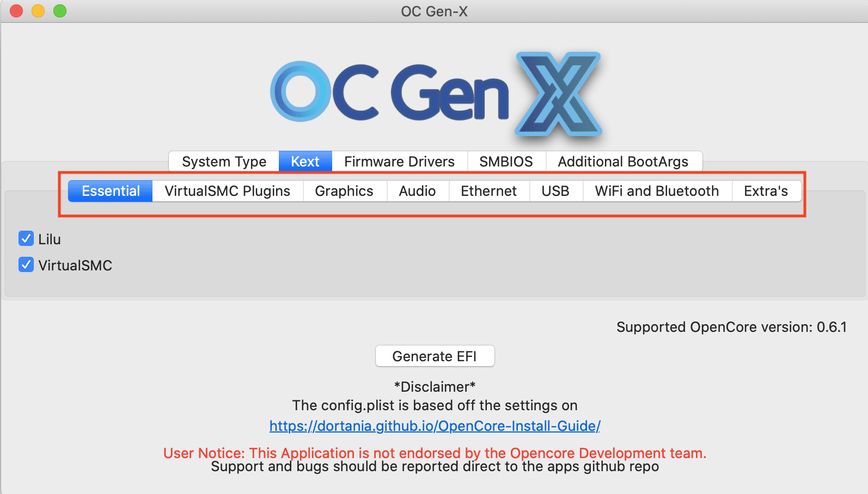Viewport: 868px width, 494px height.
Task: Switch to the Graphics sub-tab
Action: 344,191
